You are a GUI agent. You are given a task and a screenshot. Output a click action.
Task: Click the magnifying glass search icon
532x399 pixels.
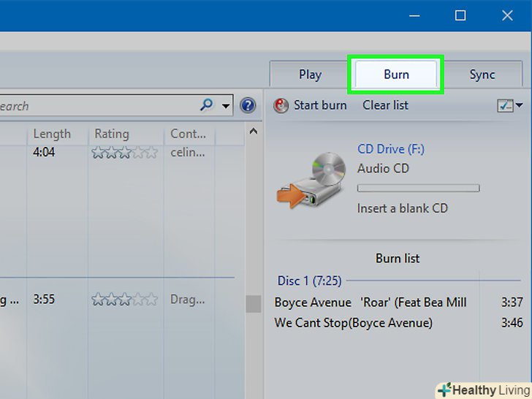207,106
